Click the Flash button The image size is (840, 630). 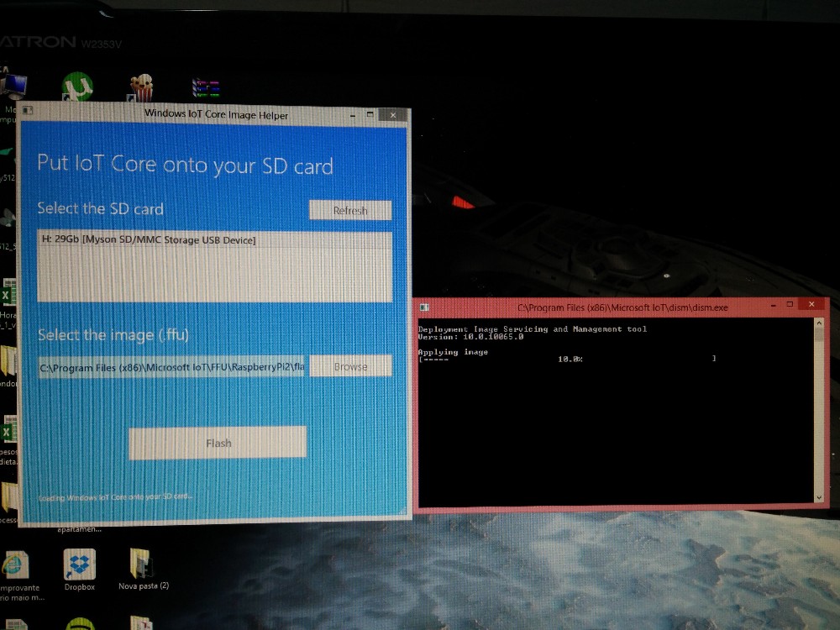point(218,443)
